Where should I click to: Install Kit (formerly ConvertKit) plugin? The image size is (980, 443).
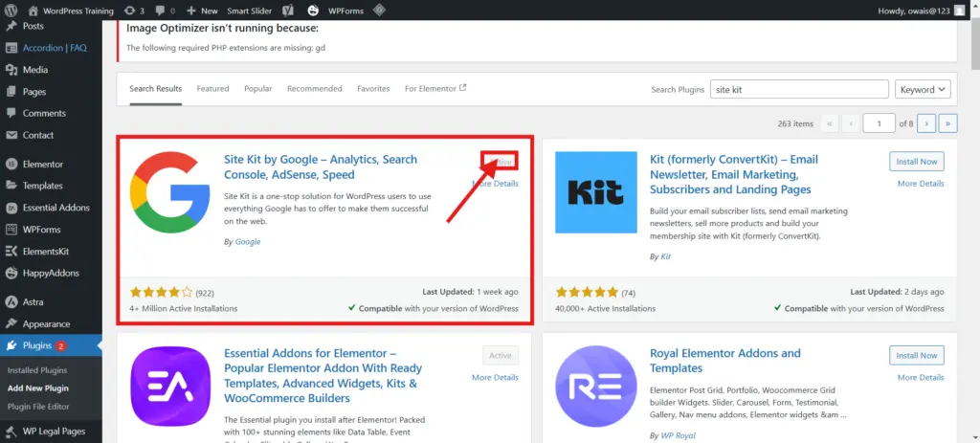(x=917, y=161)
